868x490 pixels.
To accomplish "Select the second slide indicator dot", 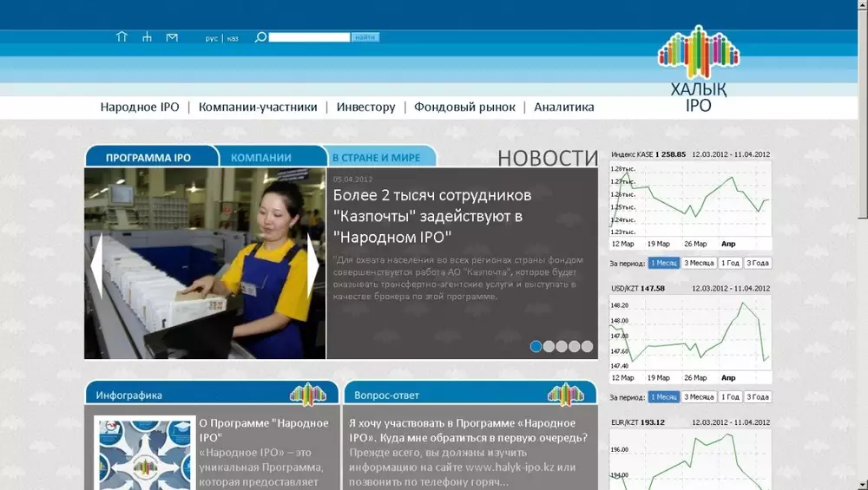I will click(x=549, y=346).
